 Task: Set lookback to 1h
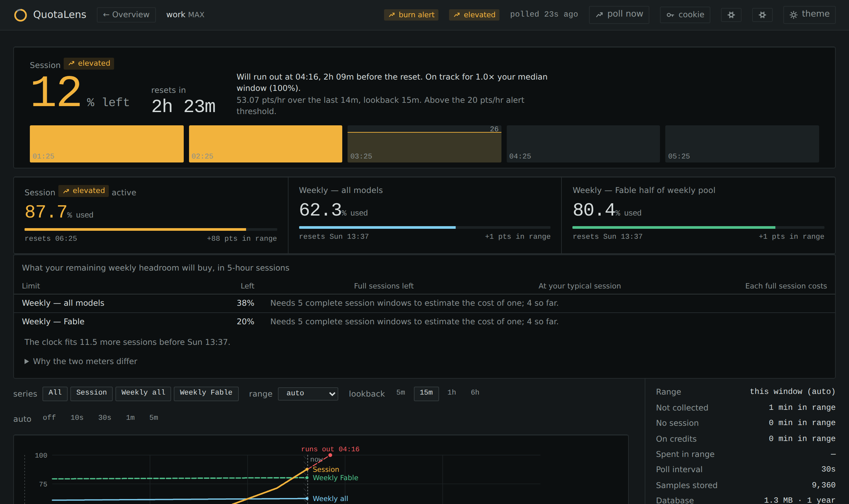452,393
